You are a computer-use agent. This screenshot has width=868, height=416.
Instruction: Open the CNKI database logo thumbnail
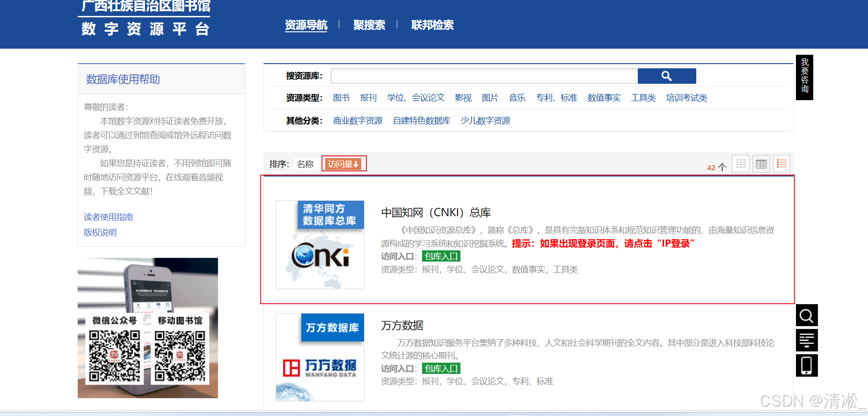pyautogui.click(x=320, y=245)
